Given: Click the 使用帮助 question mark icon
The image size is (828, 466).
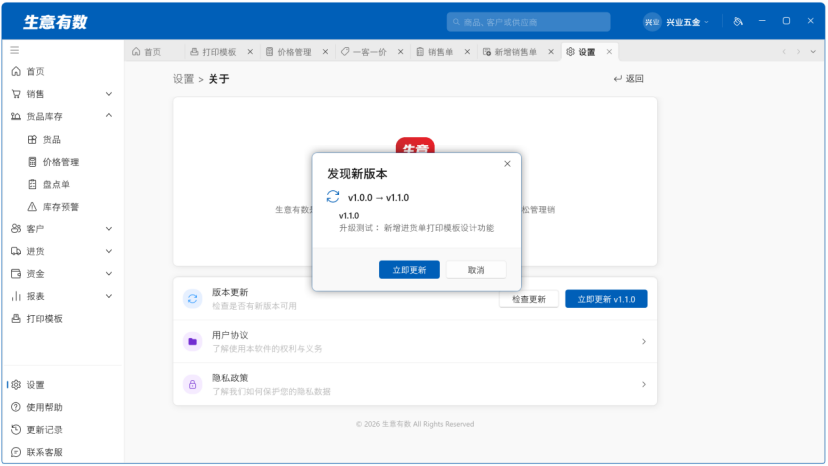Looking at the screenshot, I should point(16,407).
